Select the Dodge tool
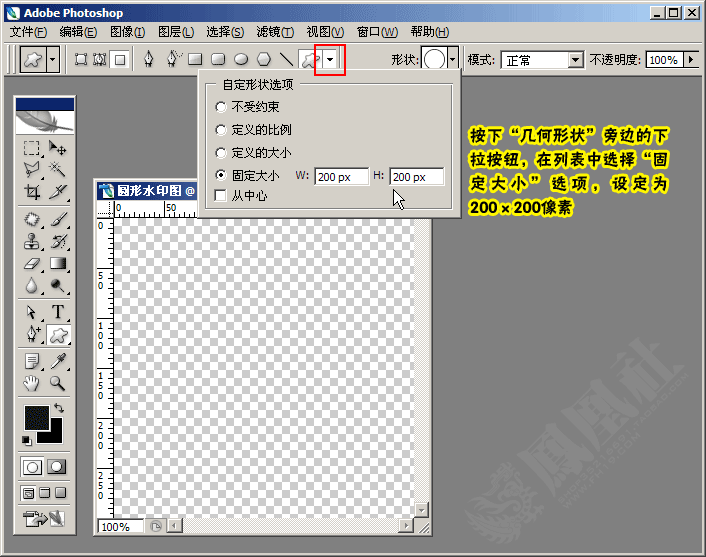The height and width of the screenshot is (557, 706). pos(58,285)
